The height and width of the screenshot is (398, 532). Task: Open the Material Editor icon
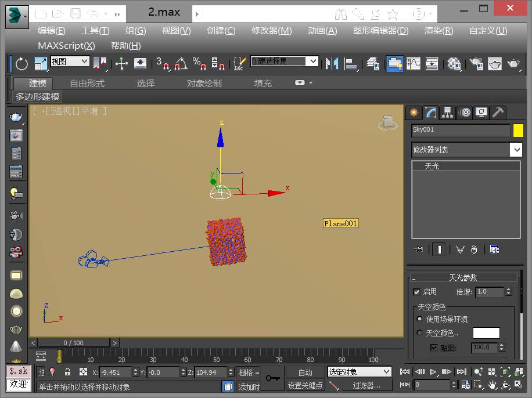[454, 63]
